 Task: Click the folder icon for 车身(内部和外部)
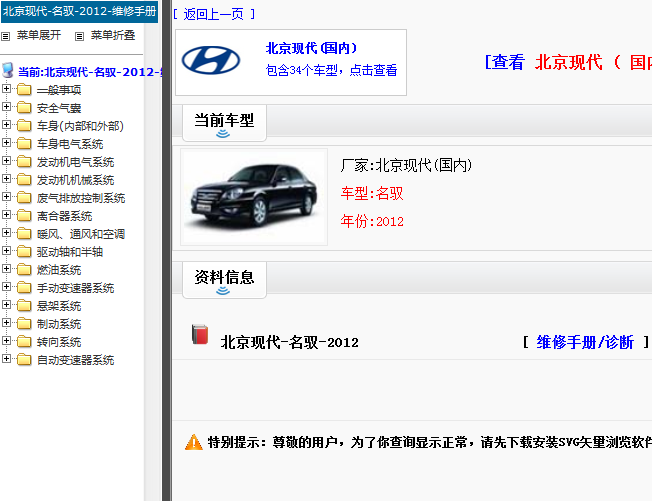tap(24, 126)
